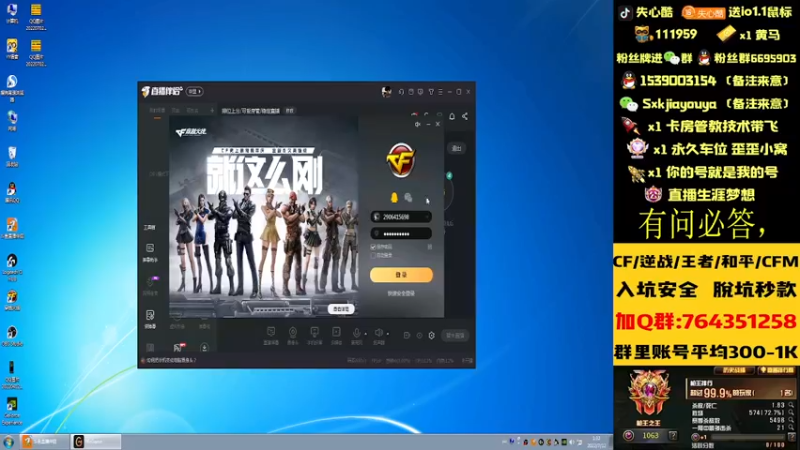Open the 弹幕助手 sidebar tool
This screenshot has width=800, height=450.
click(x=150, y=252)
